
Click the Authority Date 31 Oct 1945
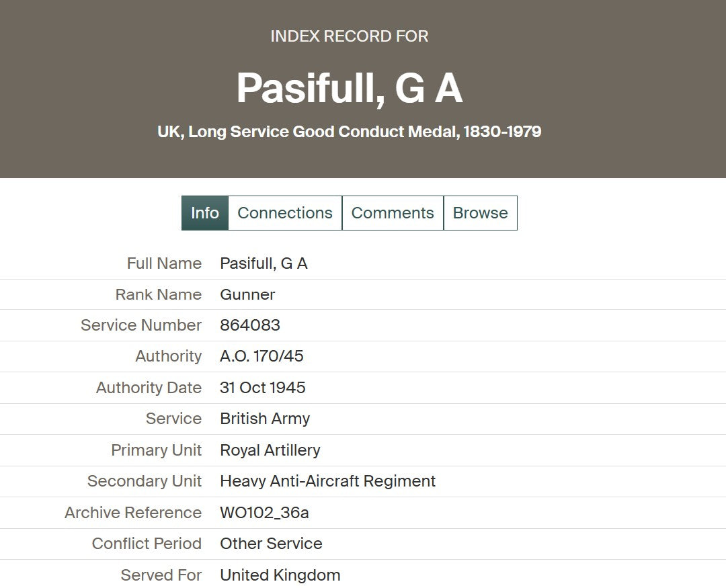coord(263,388)
